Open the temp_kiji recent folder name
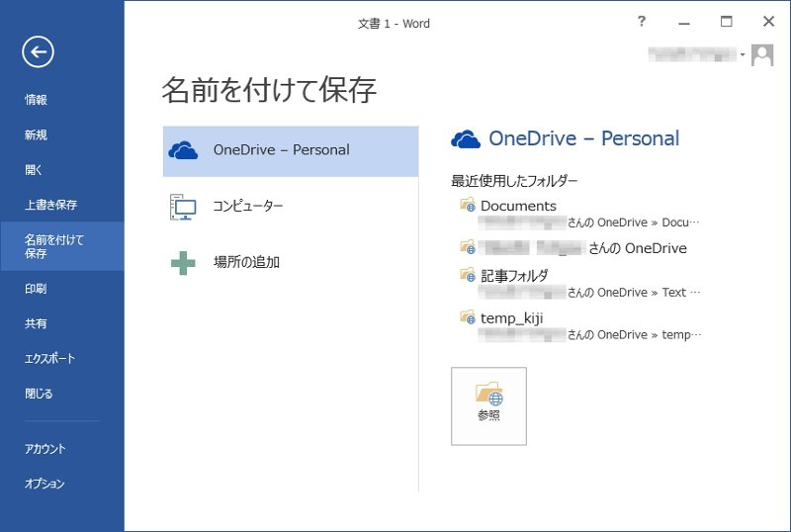The width and height of the screenshot is (791, 532). [512, 318]
